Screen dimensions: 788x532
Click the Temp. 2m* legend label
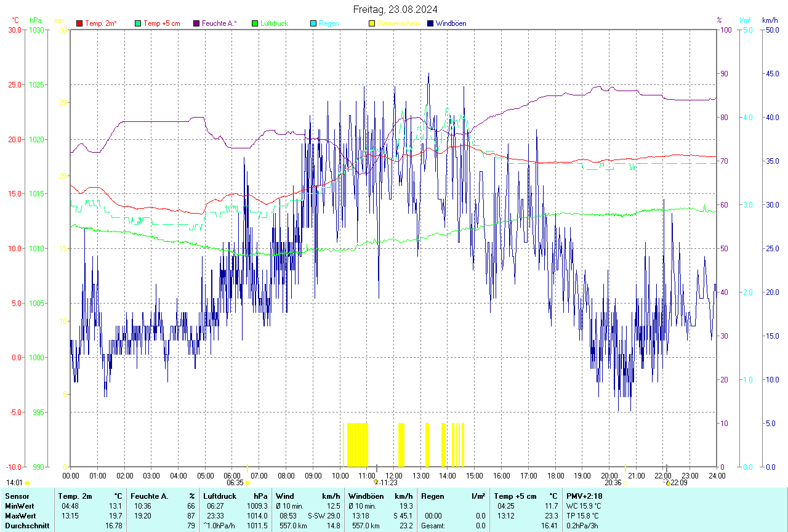pos(101,23)
